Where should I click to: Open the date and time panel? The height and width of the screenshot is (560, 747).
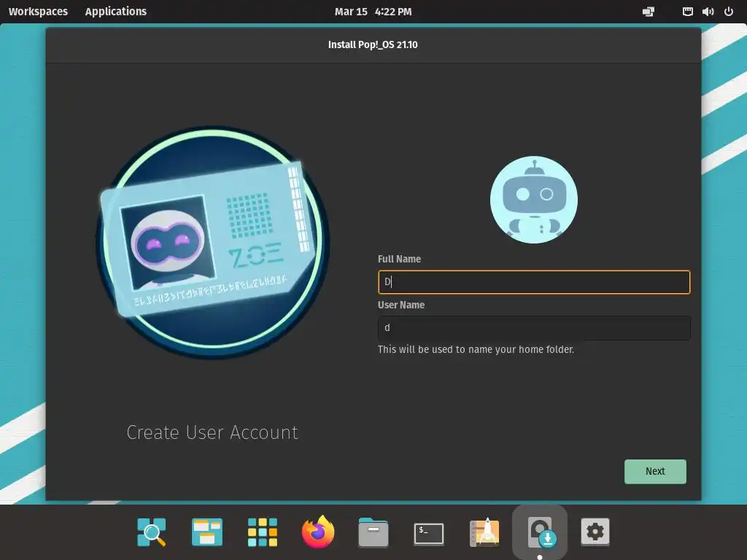pos(373,12)
